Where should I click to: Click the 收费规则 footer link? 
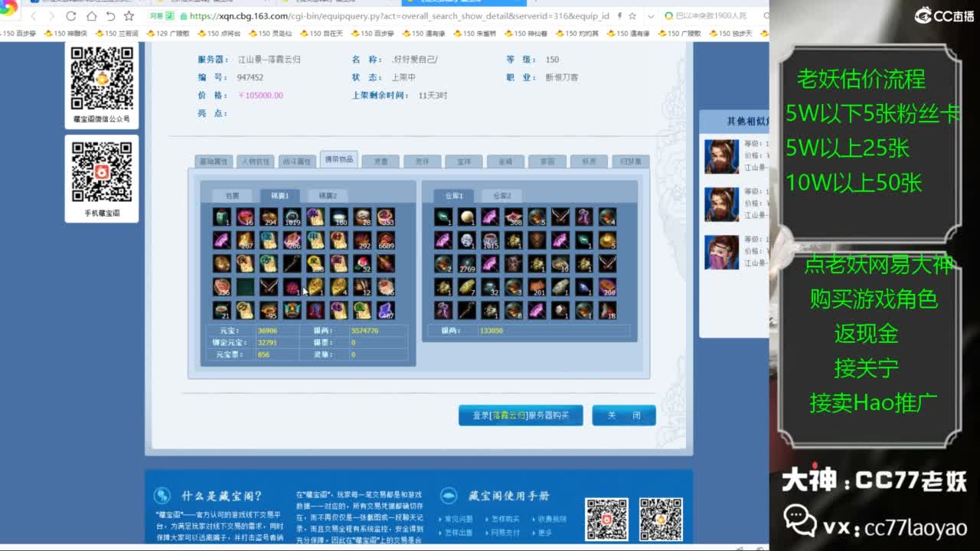(550, 519)
